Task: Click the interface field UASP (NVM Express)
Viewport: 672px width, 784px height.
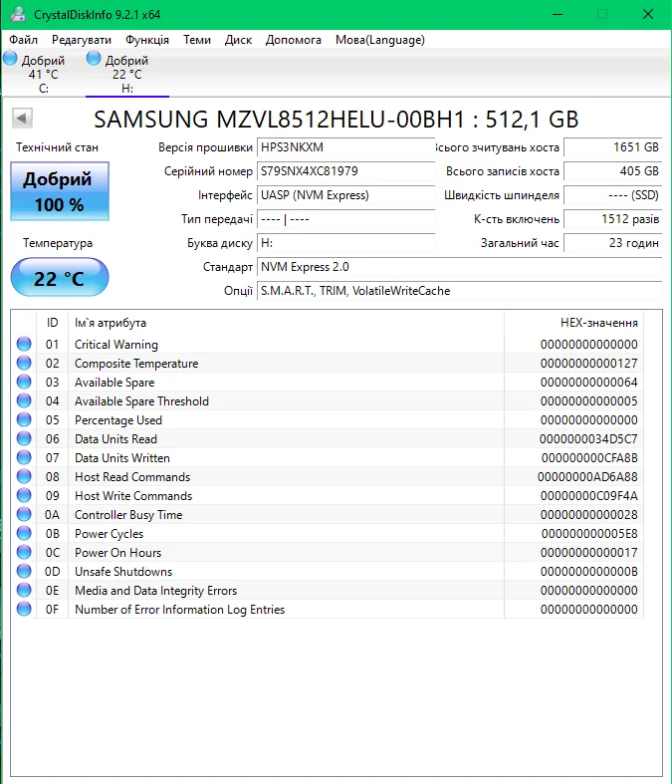Action: 345,195
